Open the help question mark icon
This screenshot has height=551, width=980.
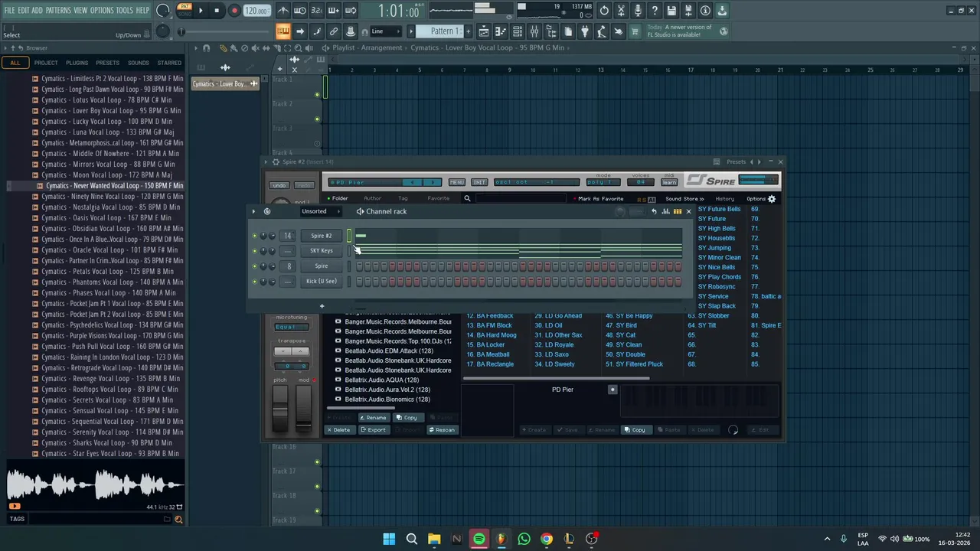[655, 11]
